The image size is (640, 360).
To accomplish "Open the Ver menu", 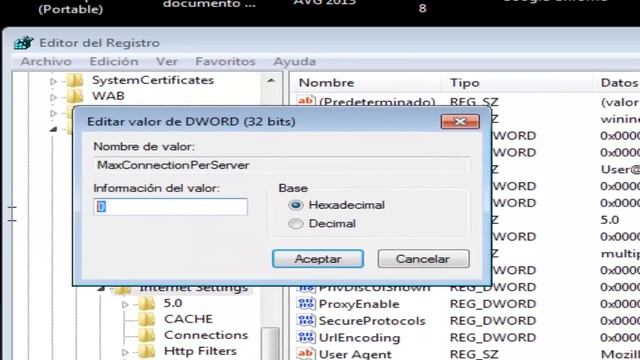I will click(167, 61).
